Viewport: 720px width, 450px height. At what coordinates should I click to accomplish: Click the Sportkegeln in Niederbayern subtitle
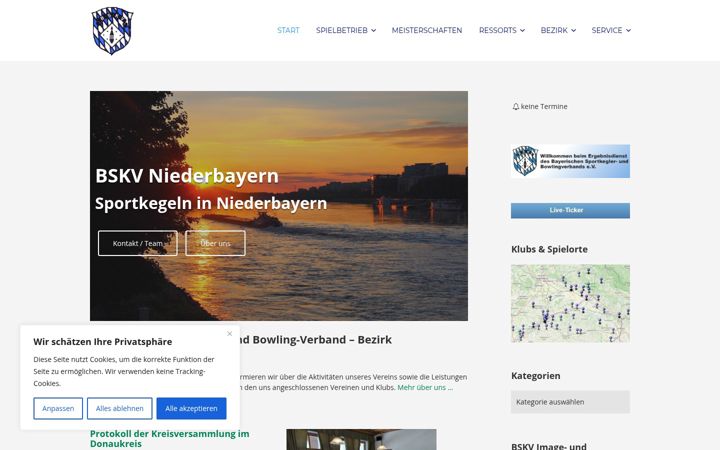click(x=211, y=203)
